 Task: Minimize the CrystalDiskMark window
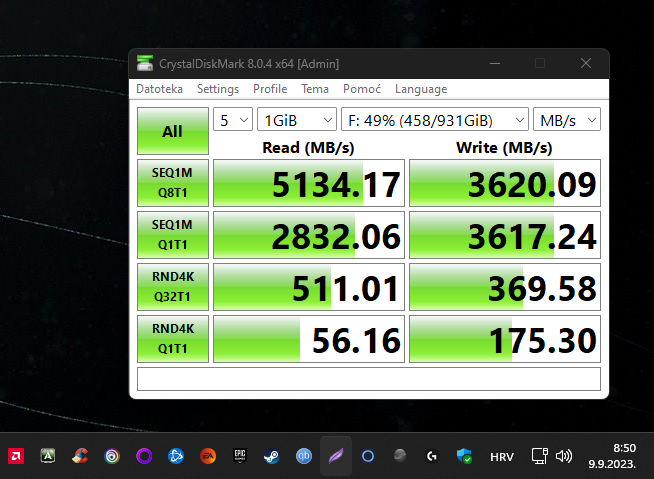click(495, 63)
